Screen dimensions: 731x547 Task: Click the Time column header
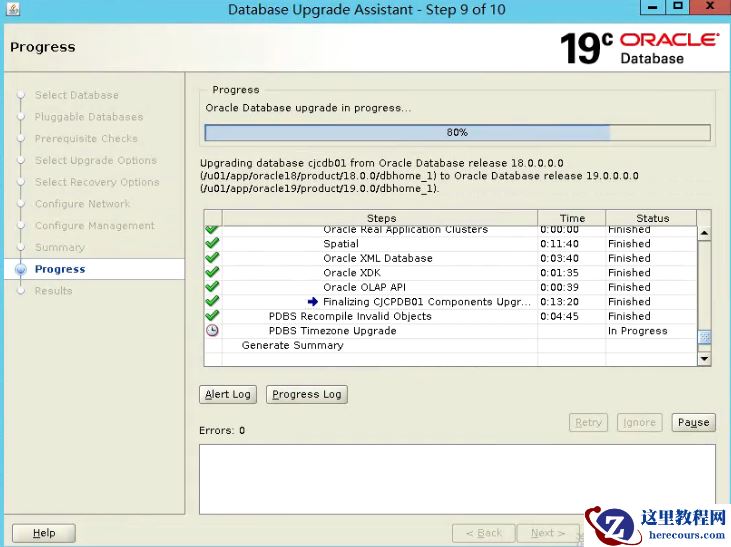pos(572,218)
